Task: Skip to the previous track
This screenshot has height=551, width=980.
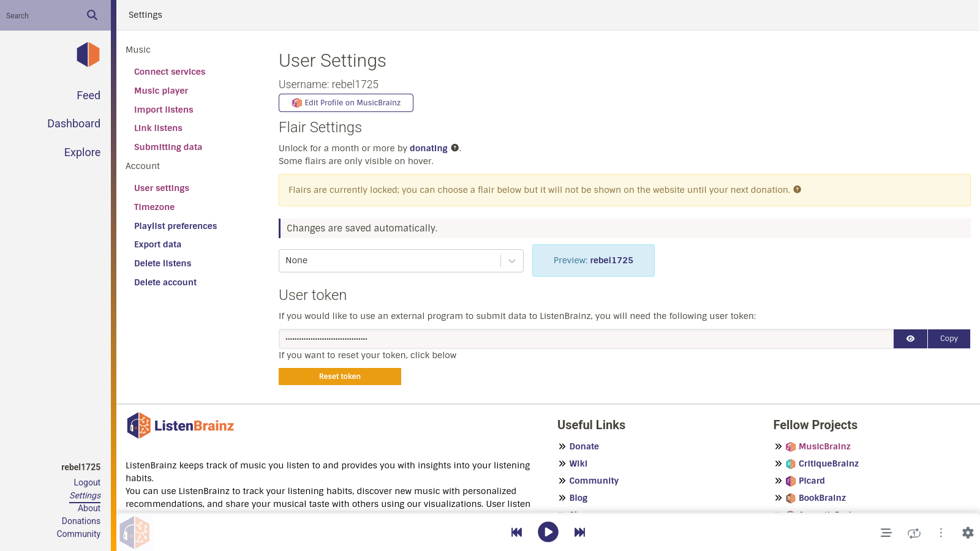Action: [x=516, y=532]
